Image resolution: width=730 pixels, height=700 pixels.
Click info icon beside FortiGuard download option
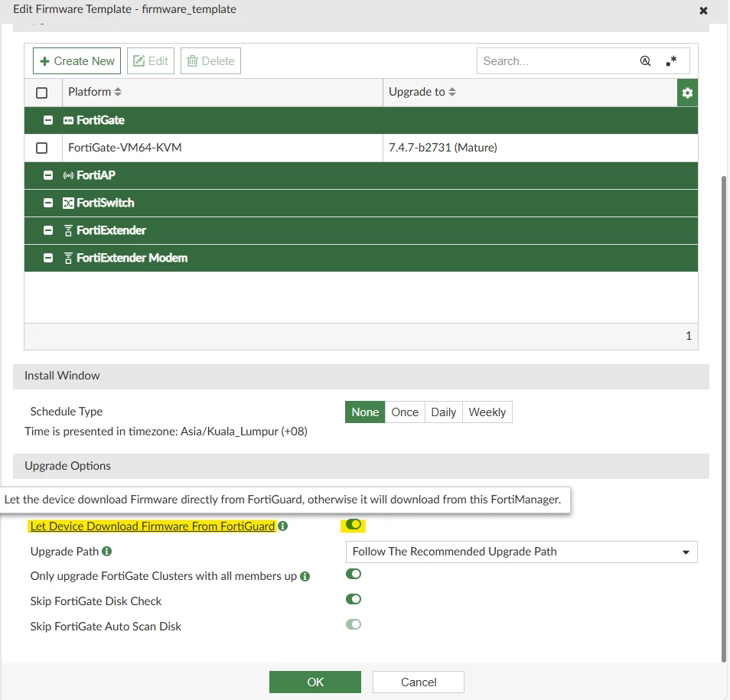(282, 526)
